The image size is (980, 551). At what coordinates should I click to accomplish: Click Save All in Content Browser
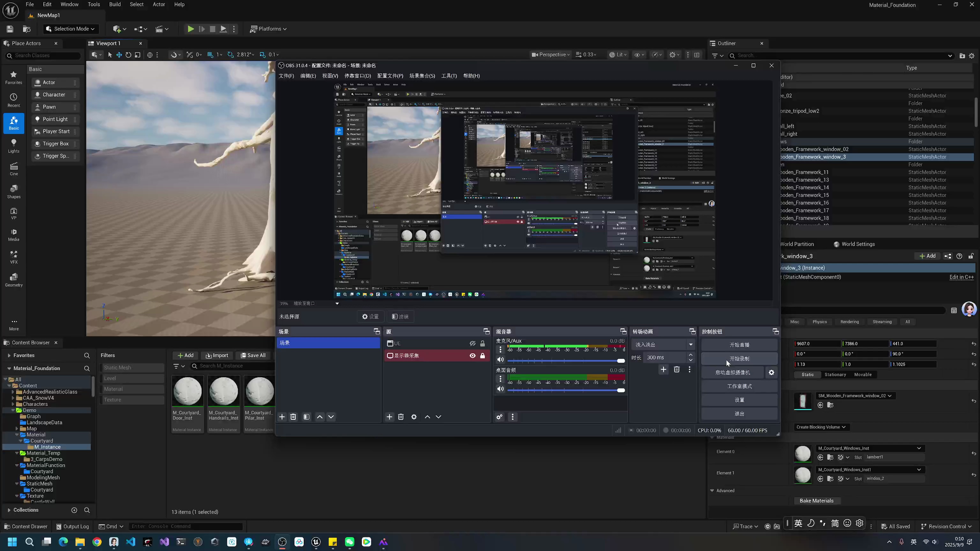point(253,356)
